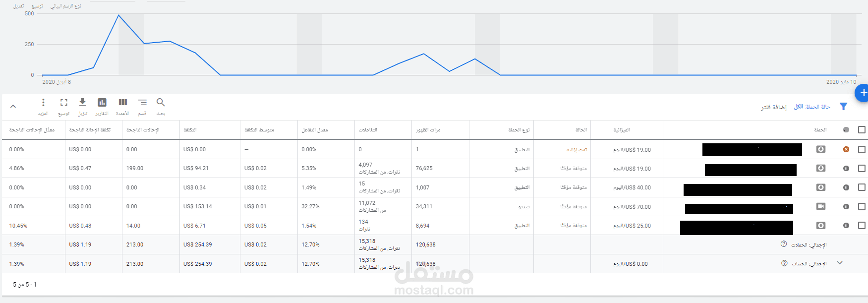Sort by the 'مرات الظهور' column header
Viewport: 868px width, 303px height.
(428, 130)
